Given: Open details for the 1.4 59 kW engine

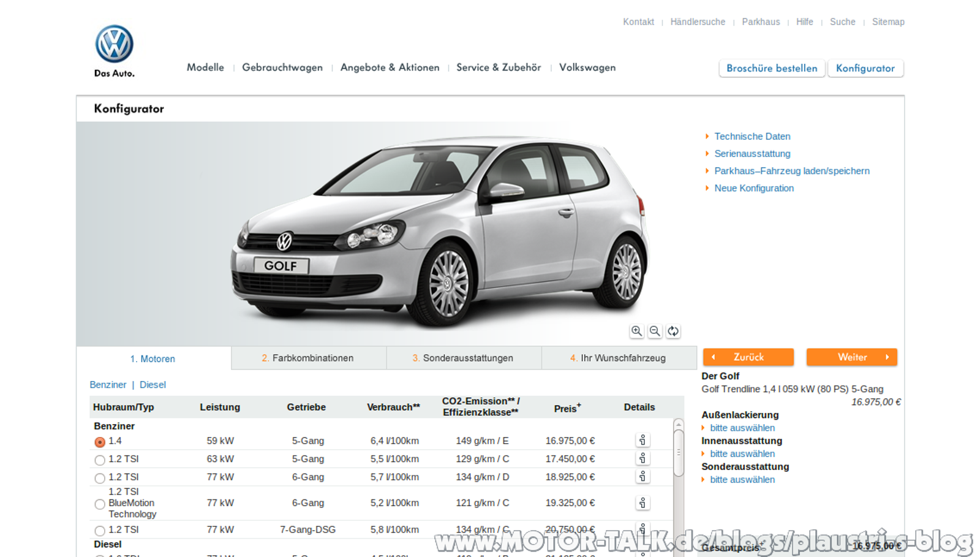Looking at the screenshot, I should tap(643, 441).
